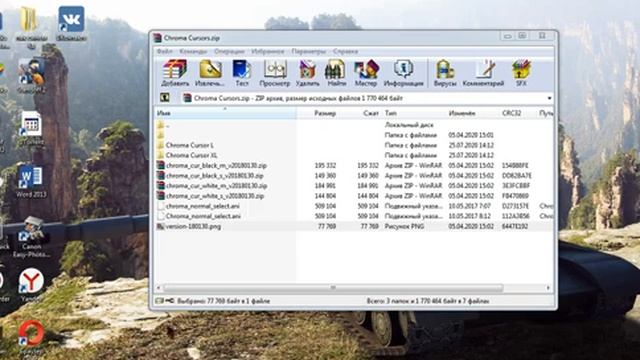Open the Yandex browser desktop shortcut
640x360 pixels.
click(31, 285)
